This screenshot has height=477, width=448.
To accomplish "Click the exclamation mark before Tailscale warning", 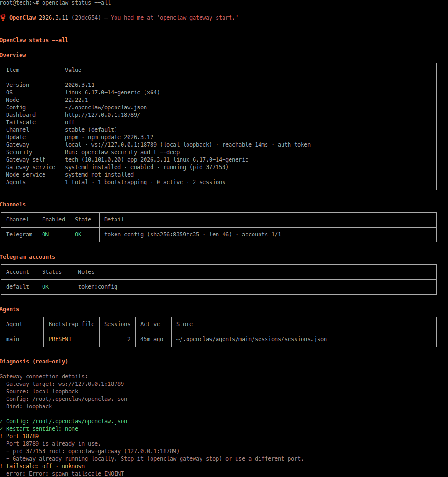I will [x=1, y=466].
